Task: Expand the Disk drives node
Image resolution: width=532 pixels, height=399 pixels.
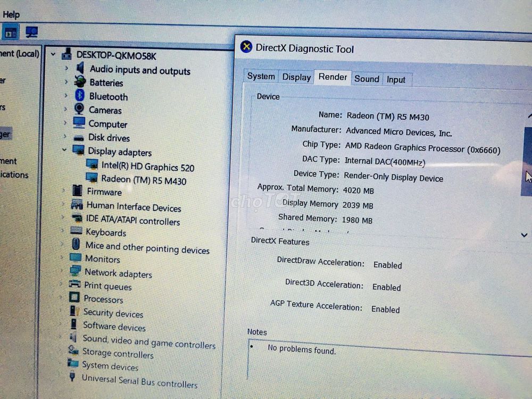Action: tap(64, 136)
